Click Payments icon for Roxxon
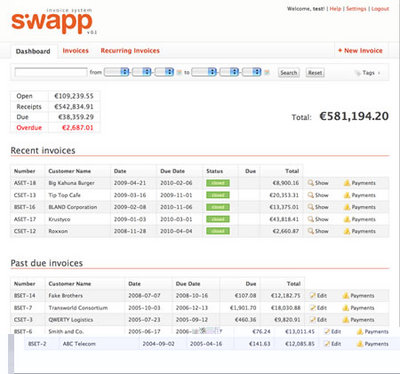This screenshot has width=400, height=374. coord(347,231)
